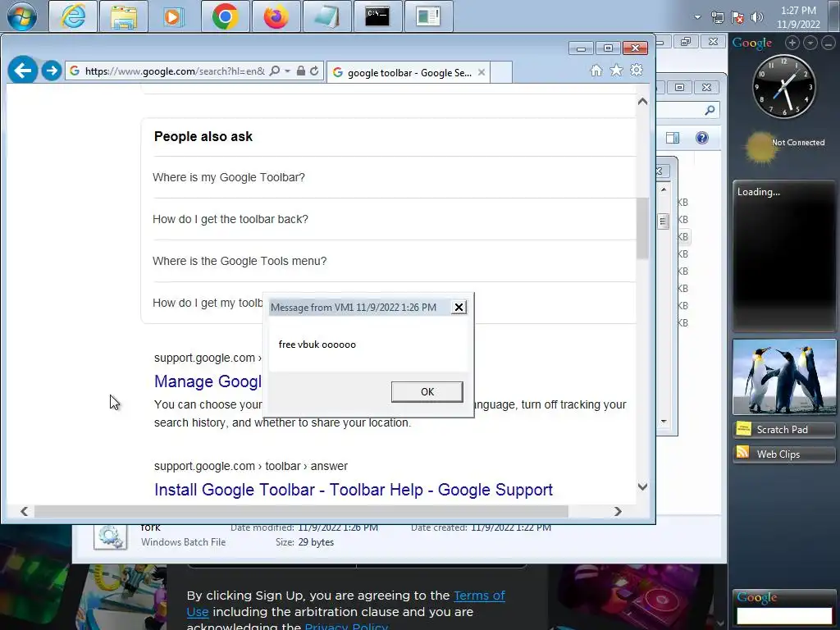Open the Google sidebar dropdown menu button
This screenshot has width=840, height=630.
point(810,43)
